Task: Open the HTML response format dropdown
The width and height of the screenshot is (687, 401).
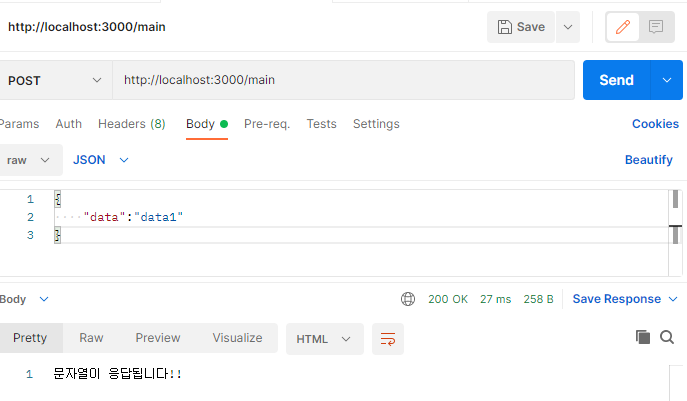Action: [x=325, y=339]
